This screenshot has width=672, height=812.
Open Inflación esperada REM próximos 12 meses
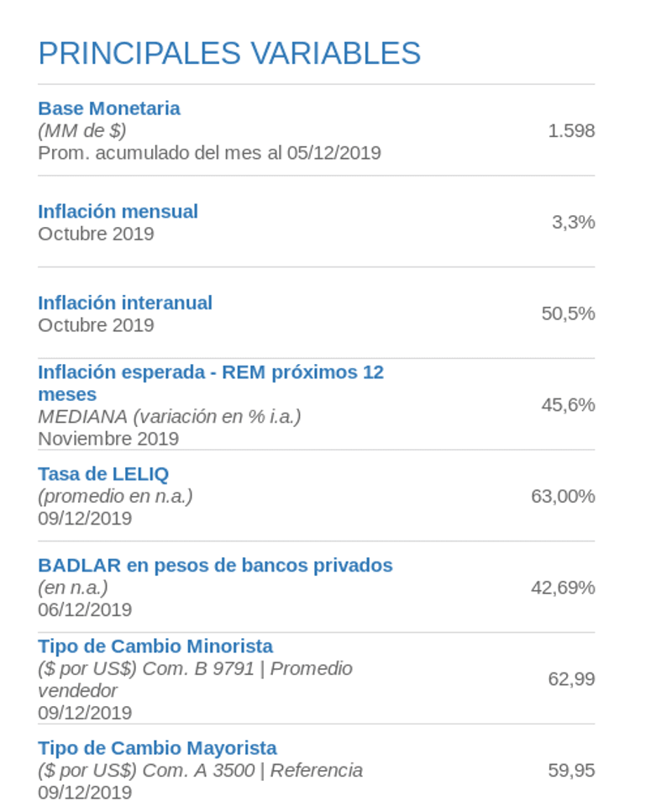pyautogui.click(x=210, y=372)
